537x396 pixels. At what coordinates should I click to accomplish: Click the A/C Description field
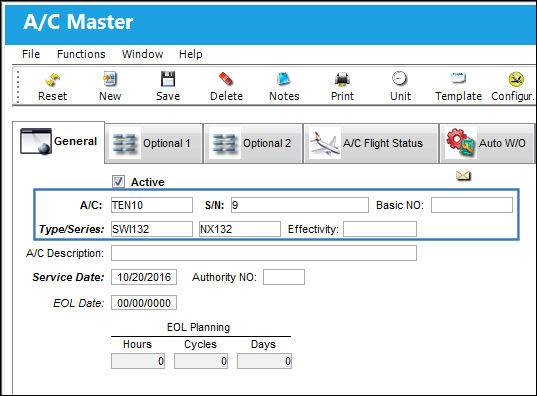point(264,253)
